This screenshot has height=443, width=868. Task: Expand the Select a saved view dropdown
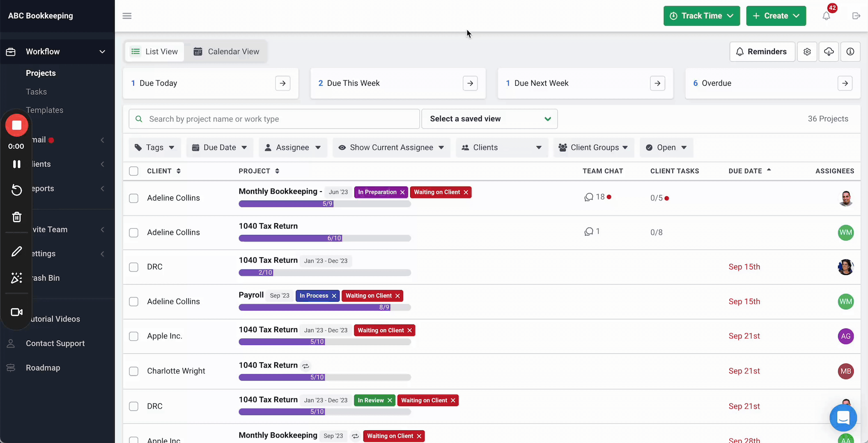[489, 119]
